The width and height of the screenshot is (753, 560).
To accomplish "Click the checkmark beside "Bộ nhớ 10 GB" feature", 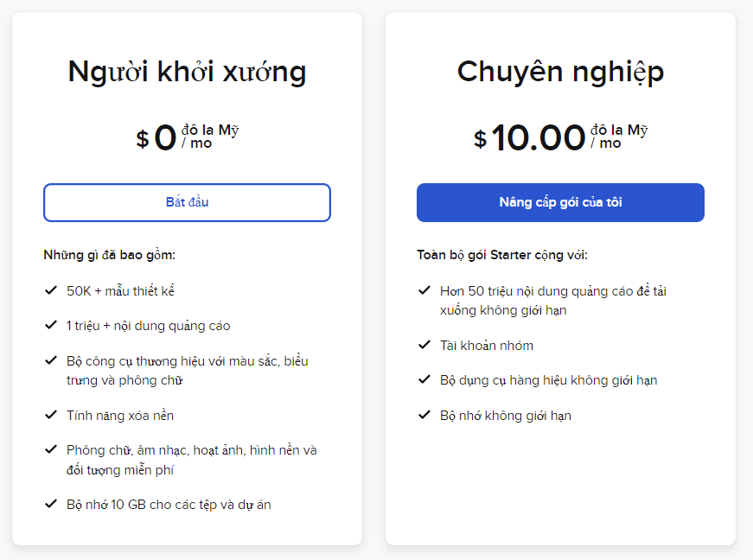I will pos(49,504).
